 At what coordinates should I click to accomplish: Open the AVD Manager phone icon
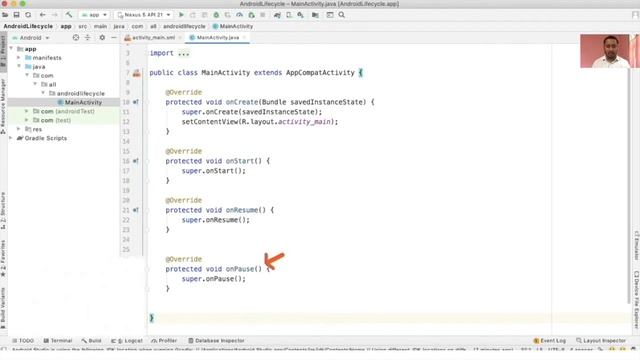(x=289, y=15)
